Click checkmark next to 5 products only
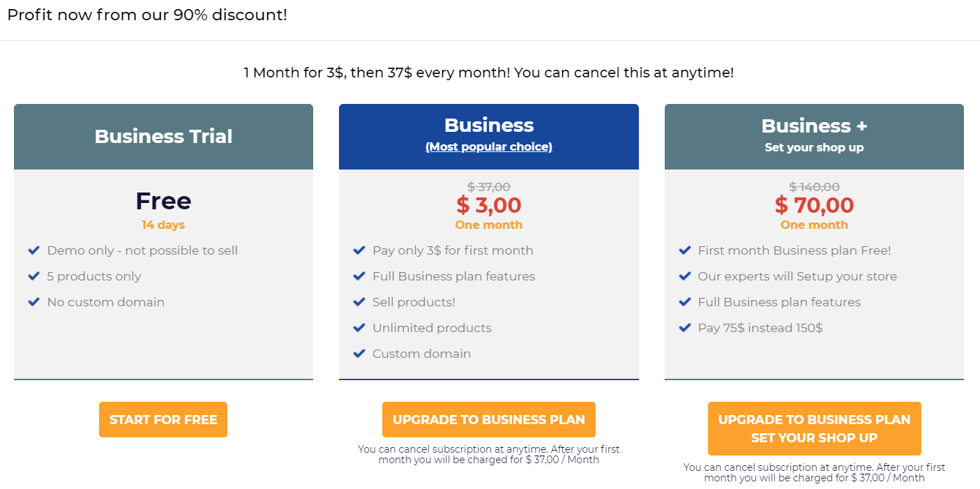This screenshot has width=980, height=489. click(33, 276)
